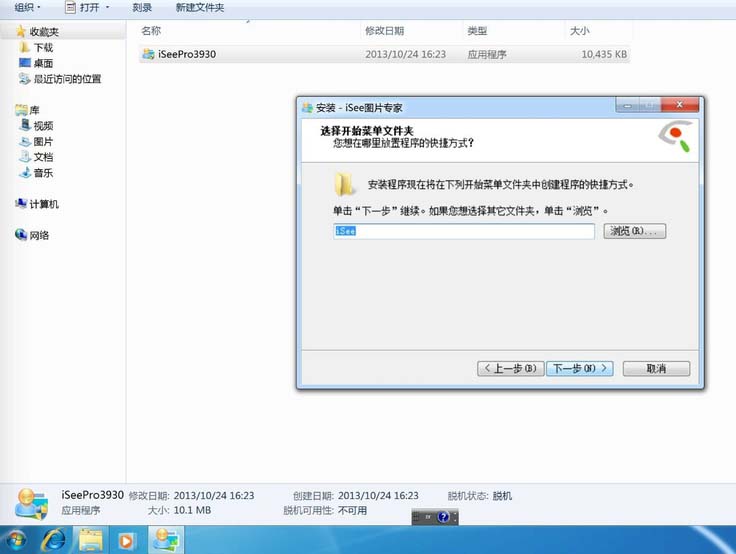Sort files by 类型 column

477,31
